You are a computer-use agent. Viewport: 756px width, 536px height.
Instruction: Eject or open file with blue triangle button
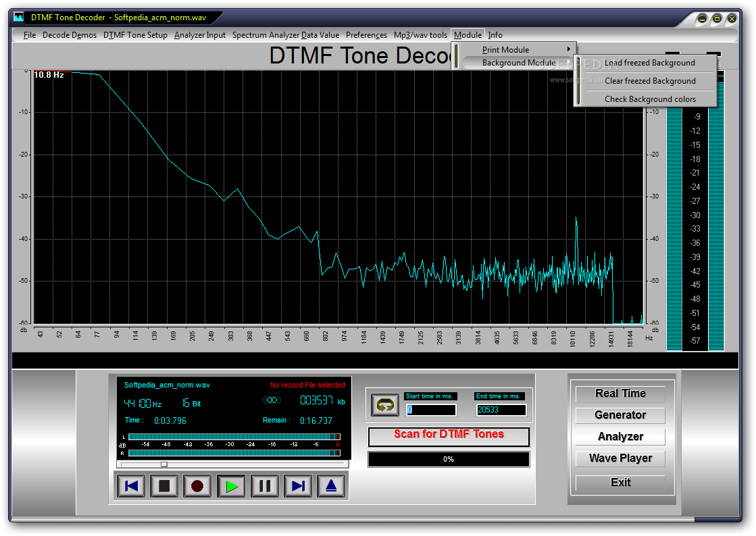(x=331, y=486)
